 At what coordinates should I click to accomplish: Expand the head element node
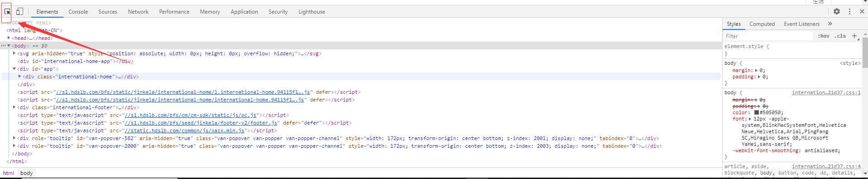tap(9, 38)
